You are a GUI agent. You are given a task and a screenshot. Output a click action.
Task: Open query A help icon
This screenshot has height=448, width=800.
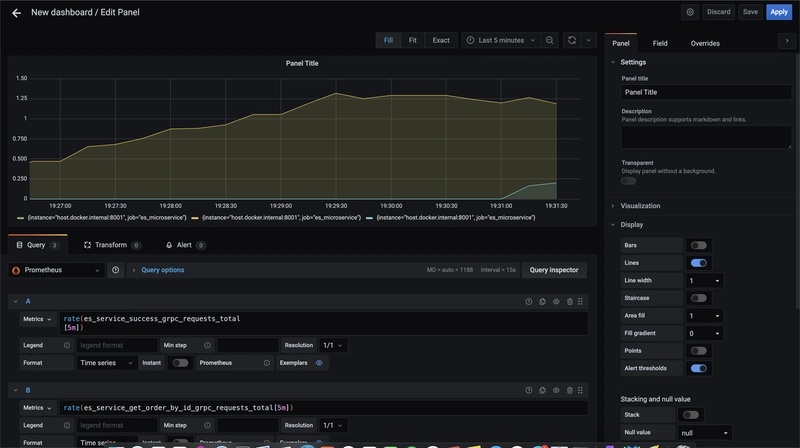529,302
